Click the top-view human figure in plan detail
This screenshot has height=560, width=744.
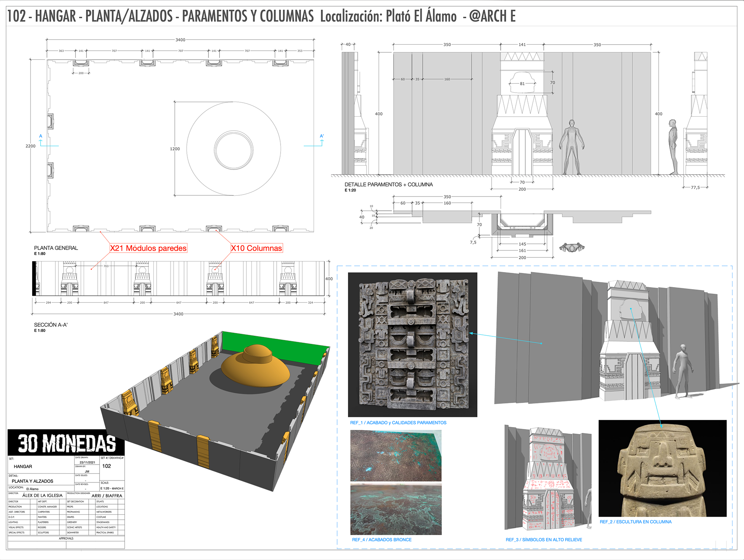(572, 247)
